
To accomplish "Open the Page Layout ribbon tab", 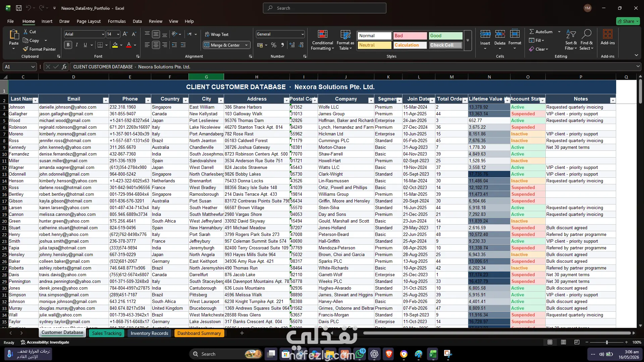I will [x=89, y=21].
